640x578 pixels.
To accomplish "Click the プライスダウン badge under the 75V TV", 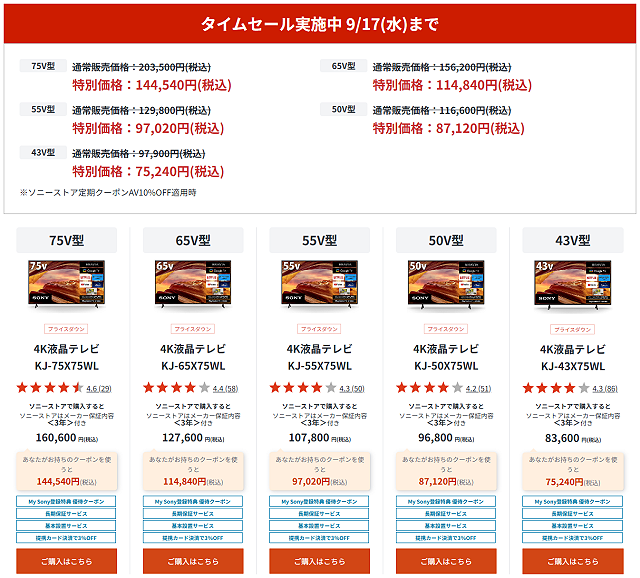I will coord(66,329).
